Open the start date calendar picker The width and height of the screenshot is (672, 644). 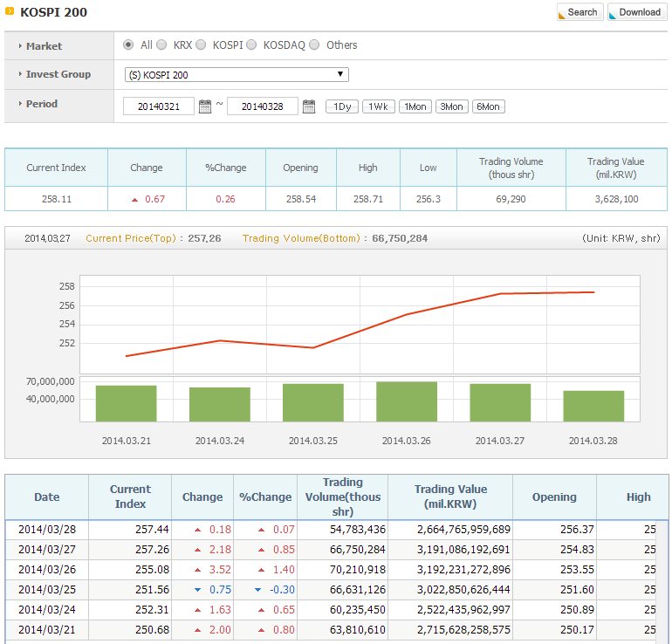205,106
